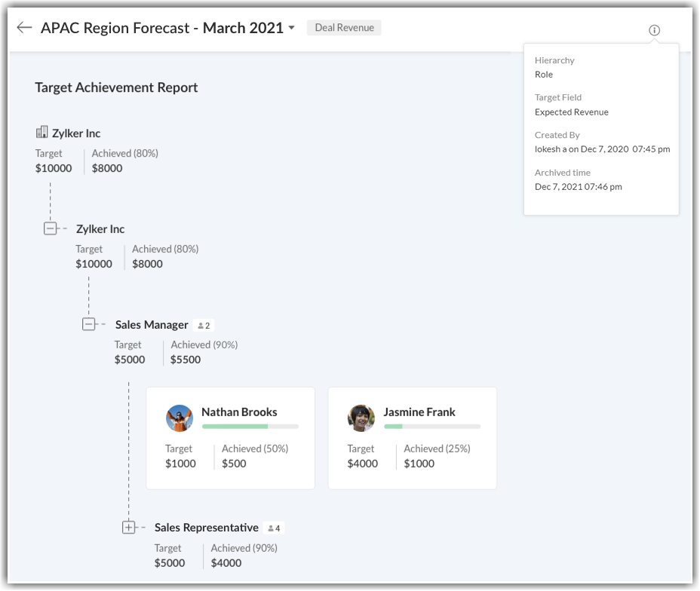Click the top-level Zylker Inc label

pos(76,133)
